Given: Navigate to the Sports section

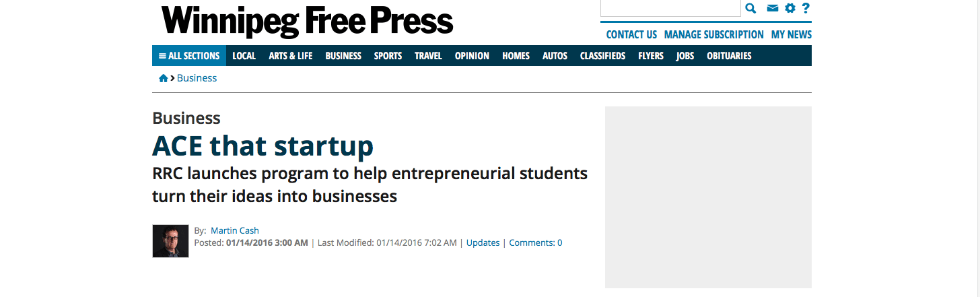Looking at the screenshot, I should (x=388, y=56).
